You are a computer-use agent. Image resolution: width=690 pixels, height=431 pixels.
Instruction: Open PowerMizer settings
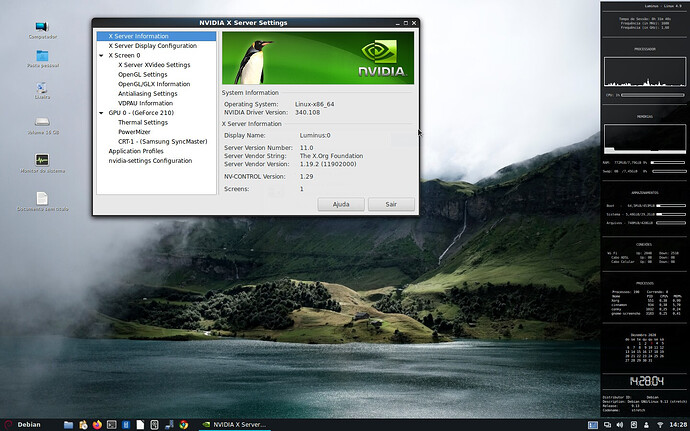[134, 132]
